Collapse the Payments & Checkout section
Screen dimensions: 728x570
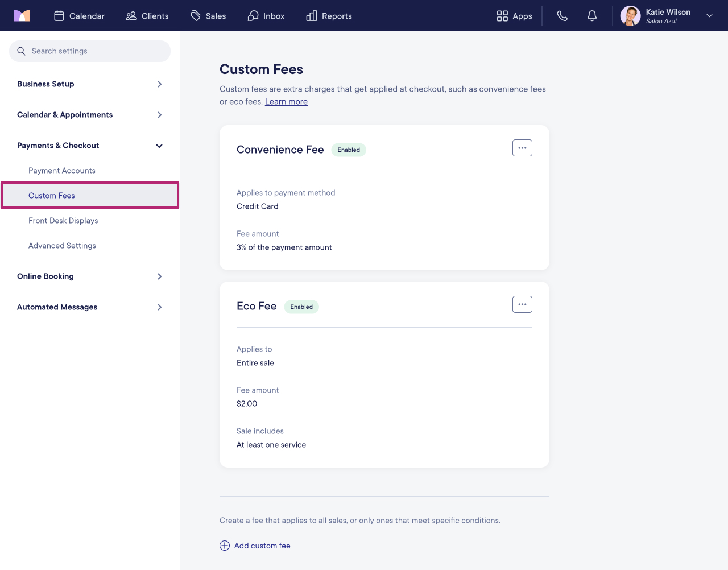click(x=90, y=146)
